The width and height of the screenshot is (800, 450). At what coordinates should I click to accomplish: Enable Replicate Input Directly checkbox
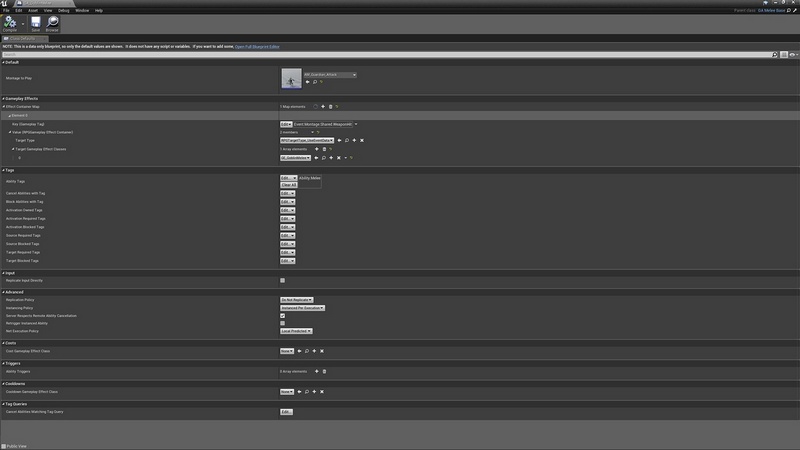(x=282, y=281)
